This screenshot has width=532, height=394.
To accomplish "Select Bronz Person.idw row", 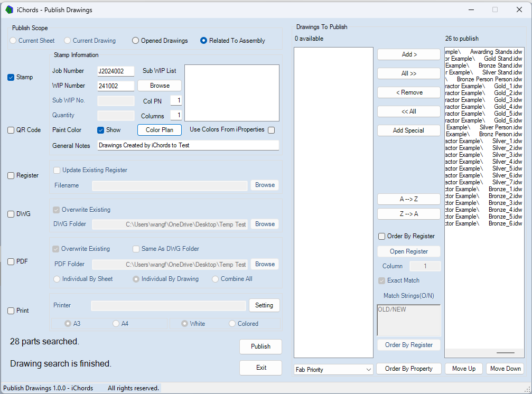I will tap(484, 134).
